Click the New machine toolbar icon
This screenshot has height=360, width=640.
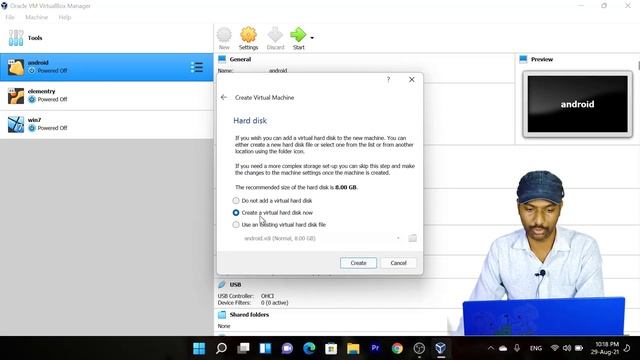[224, 39]
